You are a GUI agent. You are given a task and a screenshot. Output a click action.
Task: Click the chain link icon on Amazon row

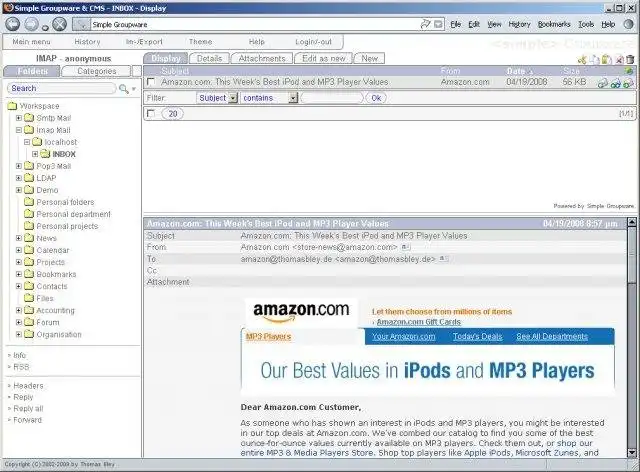pyautogui.click(x=602, y=83)
